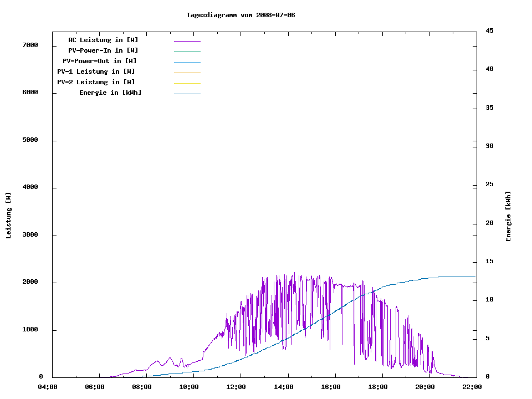Image resolution: width=532 pixels, height=399 pixels.
Task: Select 'AC Leistung in [W]' legend label
Action: pos(103,40)
